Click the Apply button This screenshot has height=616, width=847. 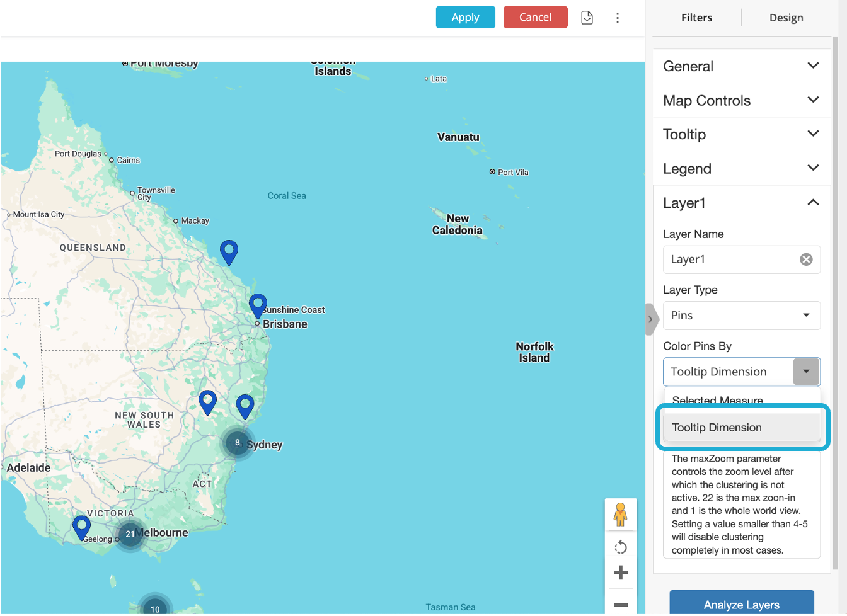pyautogui.click(x=465, y=18)
